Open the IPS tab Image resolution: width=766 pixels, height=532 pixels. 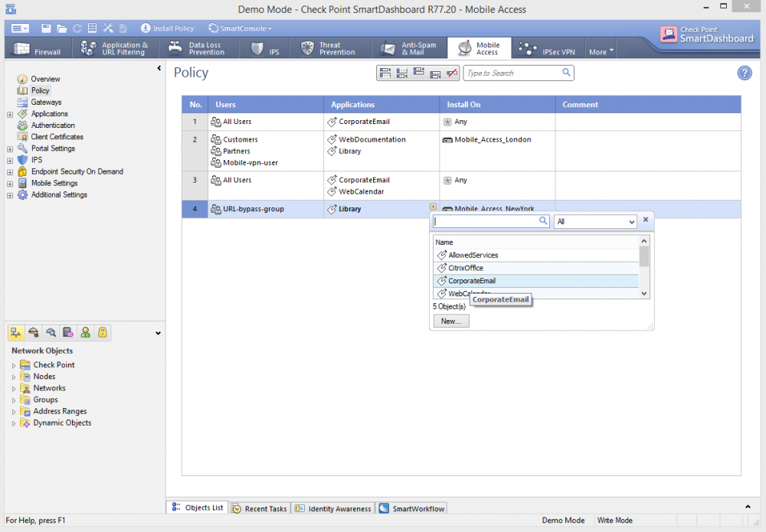(x=264, y=48)
